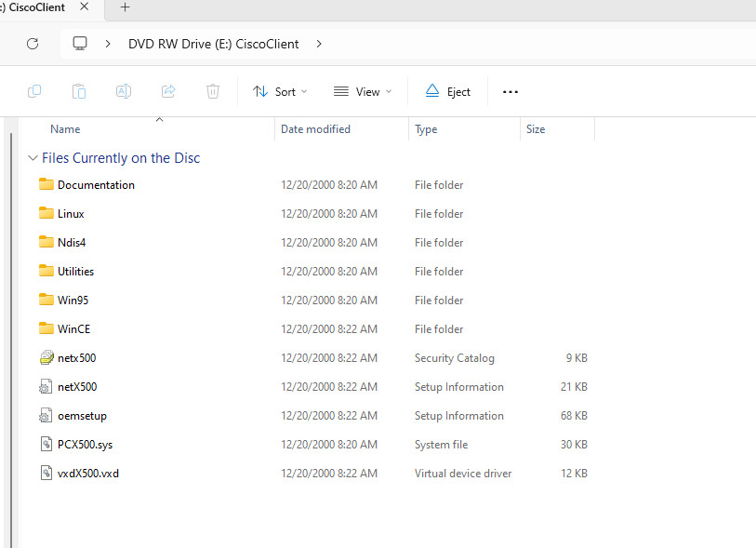756x548 pixels.
Task: Open the View dropdown
Action: click(363, 91)
